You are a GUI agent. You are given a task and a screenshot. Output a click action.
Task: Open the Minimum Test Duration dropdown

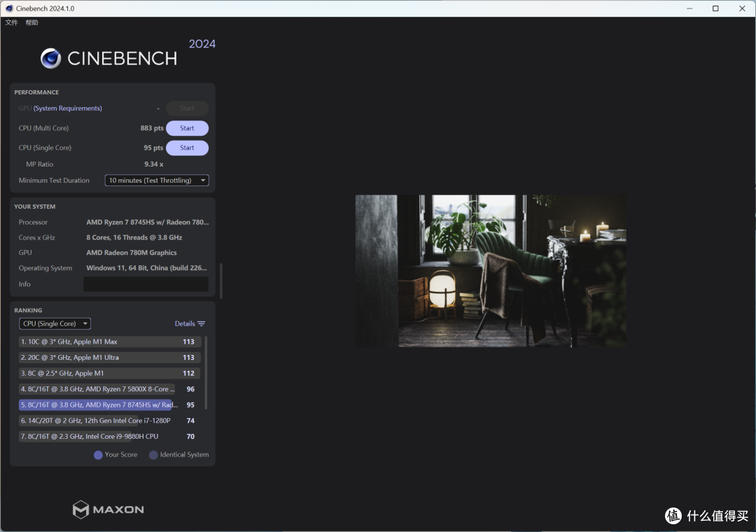157,181
